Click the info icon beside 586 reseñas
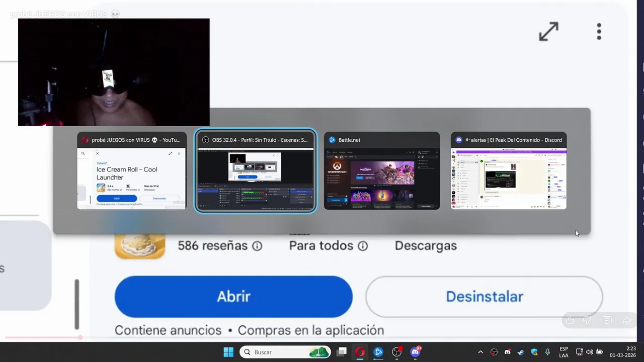 (257, 246)
